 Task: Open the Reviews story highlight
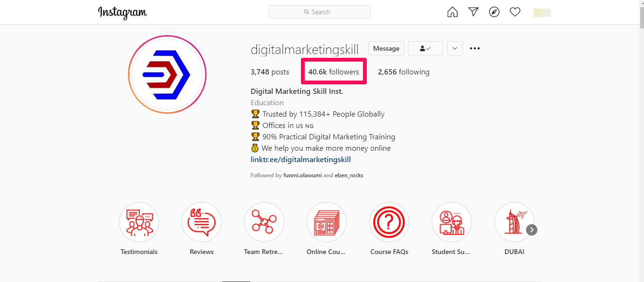pos(201,222)
